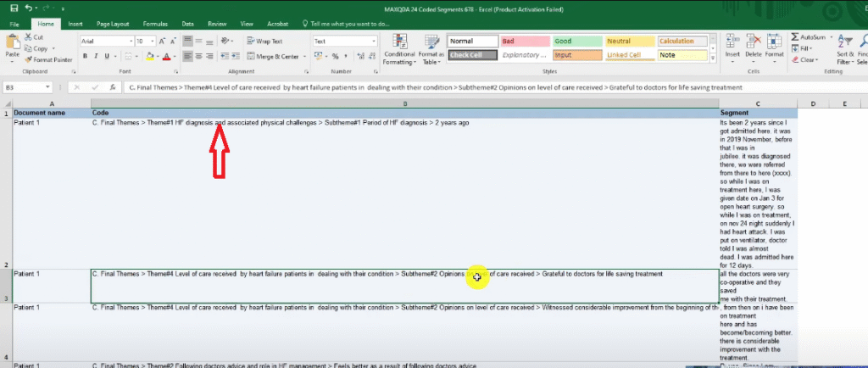Open Format as Table gallery

[431, 49]
